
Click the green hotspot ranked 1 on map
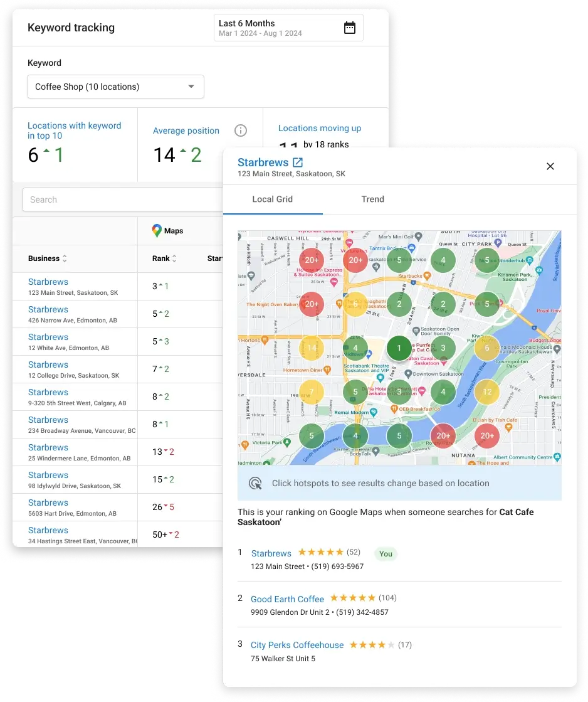point(399,348)
